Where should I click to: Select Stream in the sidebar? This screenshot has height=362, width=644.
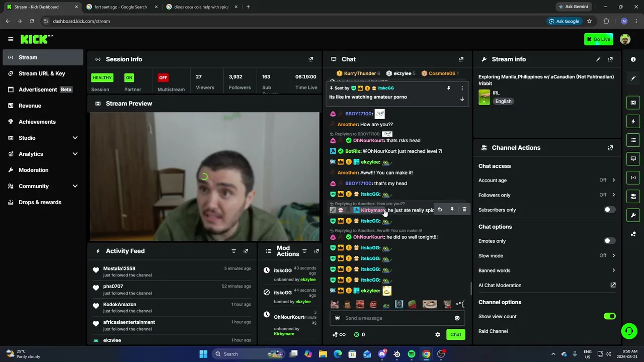tap(43, 57)
